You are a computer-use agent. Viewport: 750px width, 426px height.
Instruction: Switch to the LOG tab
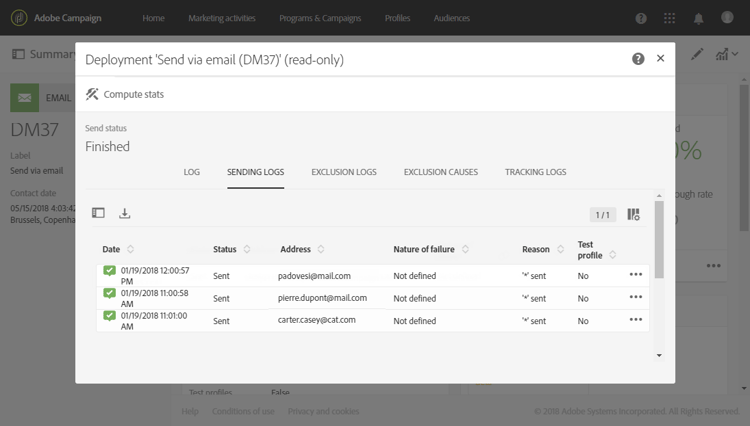[191, 172]
